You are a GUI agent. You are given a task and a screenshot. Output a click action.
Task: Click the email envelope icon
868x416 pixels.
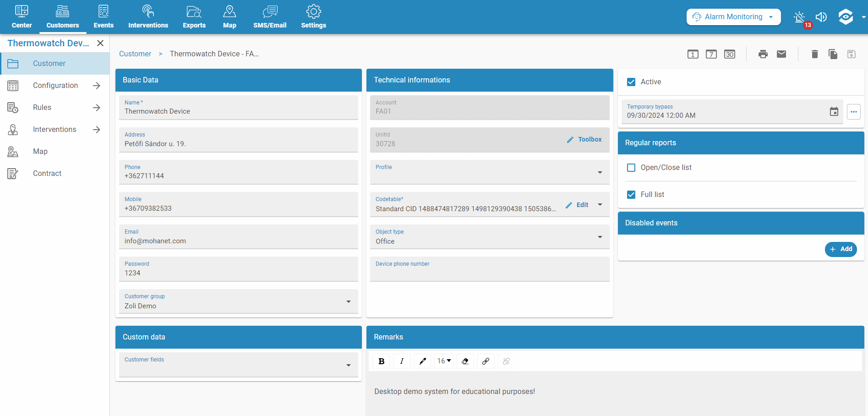tap(781, 54)
